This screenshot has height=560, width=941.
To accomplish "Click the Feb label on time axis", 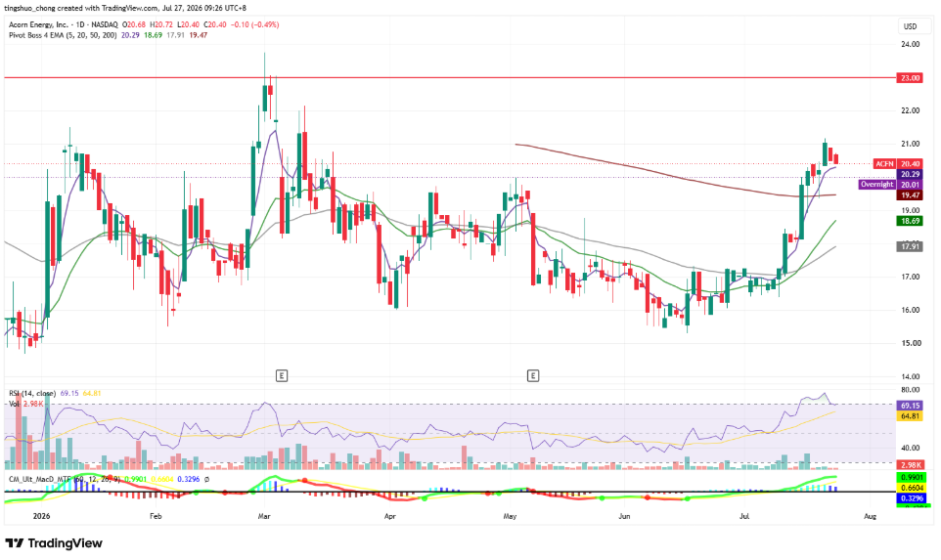I will [x=156, y=516].
